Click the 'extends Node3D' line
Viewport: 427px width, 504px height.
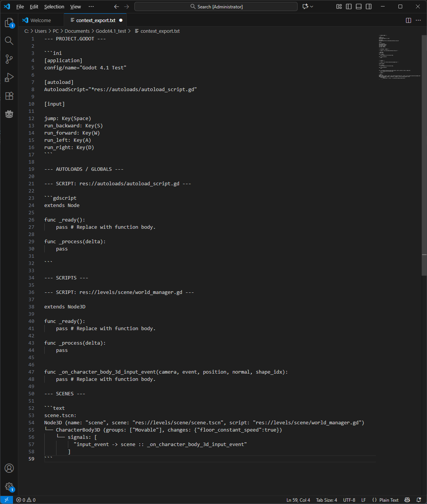[x=65, y=307]
